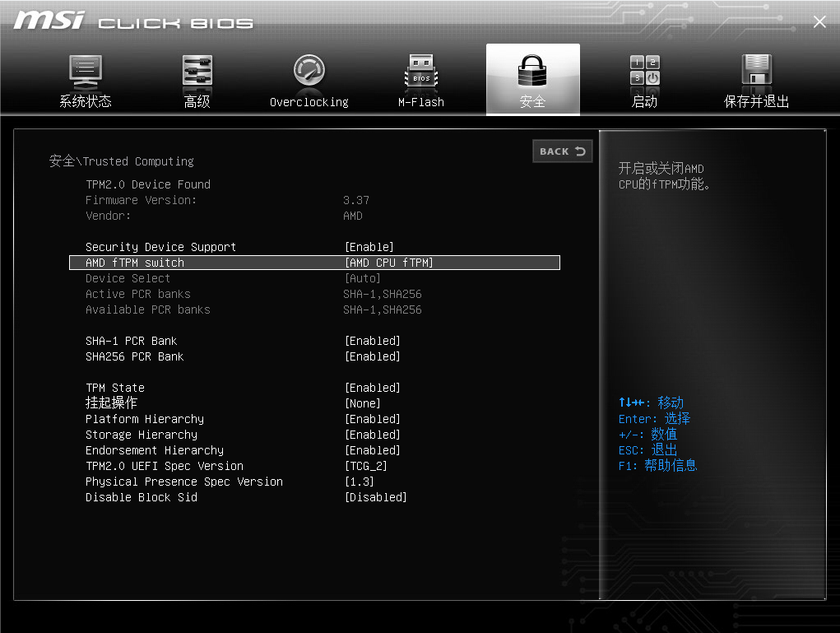Select the Disable Block Sid label

click(x=142, y=497)
